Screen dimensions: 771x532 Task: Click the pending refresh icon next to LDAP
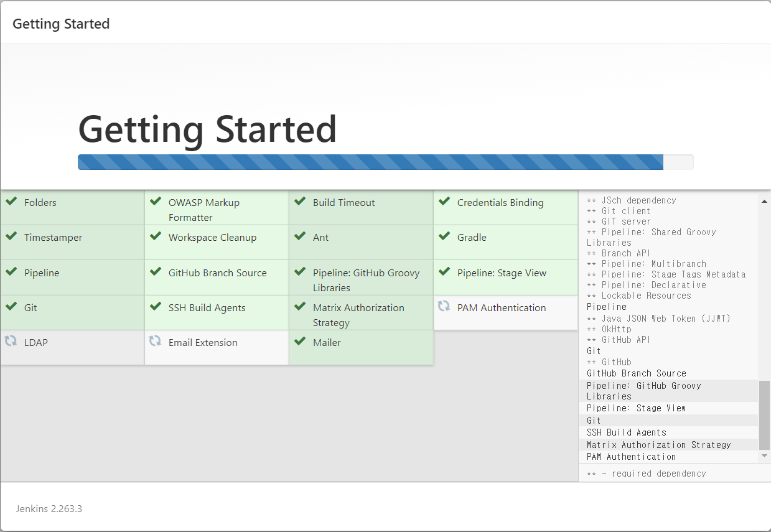point(11,341)
